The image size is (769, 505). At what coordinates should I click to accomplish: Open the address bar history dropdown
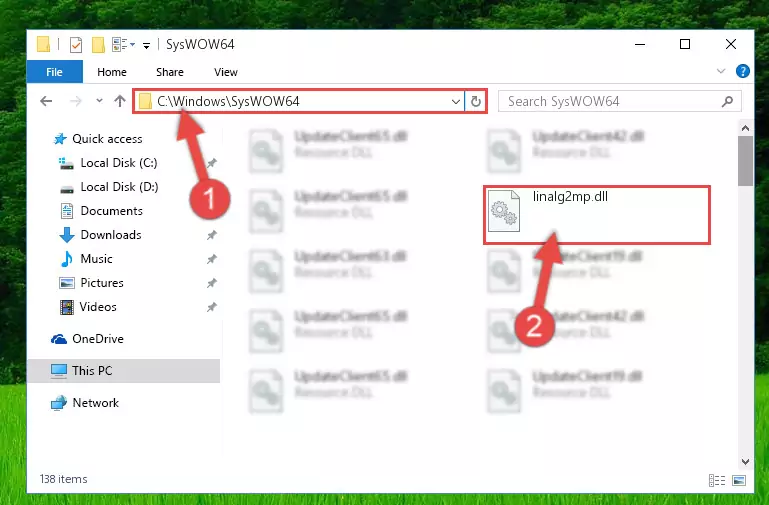[456, 101]
